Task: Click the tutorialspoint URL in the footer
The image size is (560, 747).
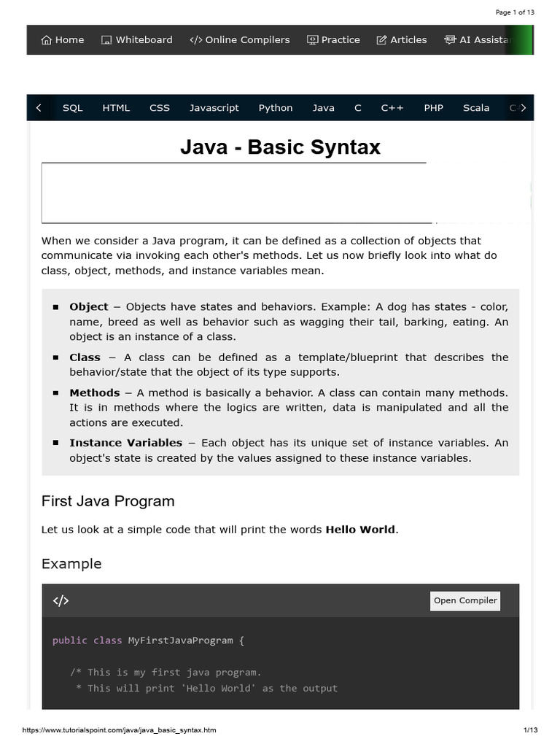Action: [119, 729]
